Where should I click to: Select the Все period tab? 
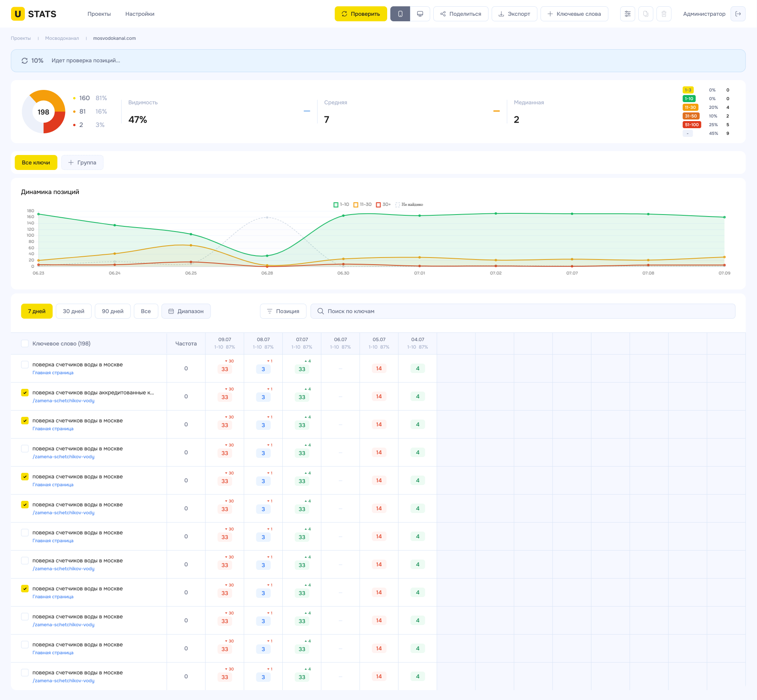[145, 311]
